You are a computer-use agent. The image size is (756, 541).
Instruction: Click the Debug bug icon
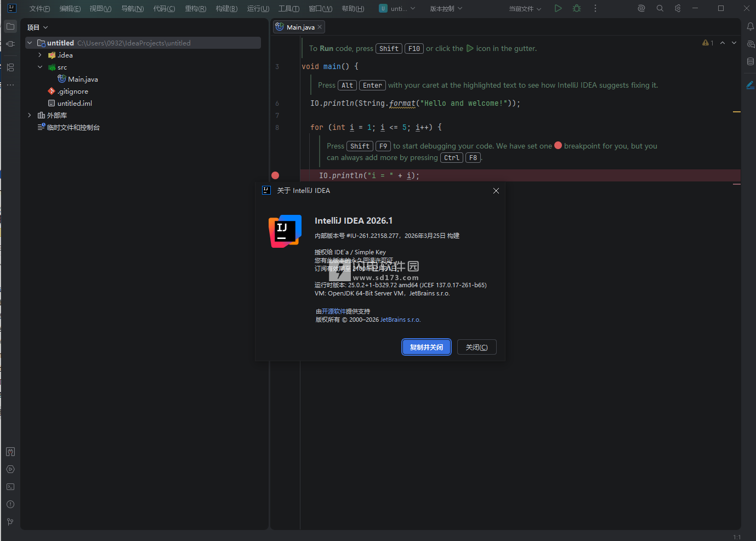pos(577,8)
